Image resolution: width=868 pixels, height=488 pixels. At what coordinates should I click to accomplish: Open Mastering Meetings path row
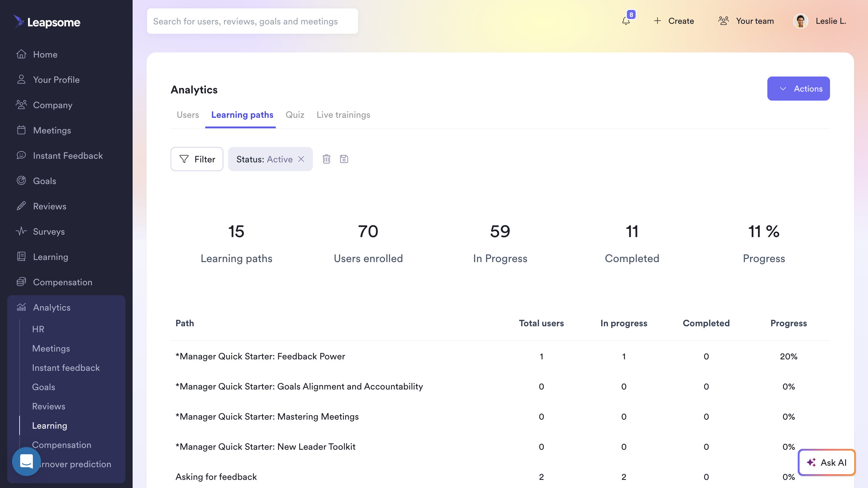coord(267,417)
